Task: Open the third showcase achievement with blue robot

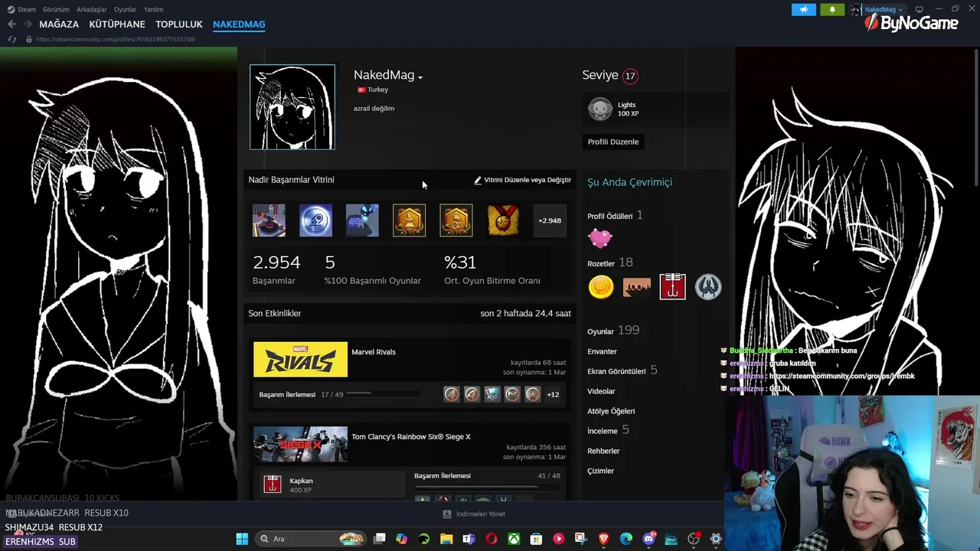Action: click(362, 220)
